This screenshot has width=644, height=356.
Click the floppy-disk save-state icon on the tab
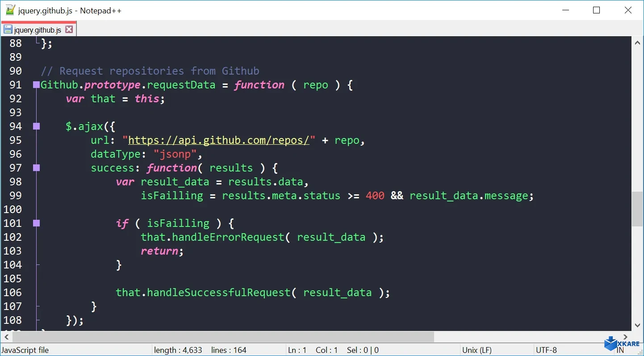click(x=8, y=29)
